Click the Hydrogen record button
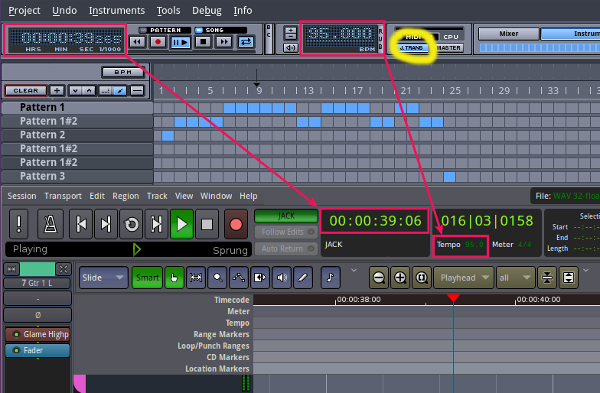The image size is (600, 393). point(158,42)
